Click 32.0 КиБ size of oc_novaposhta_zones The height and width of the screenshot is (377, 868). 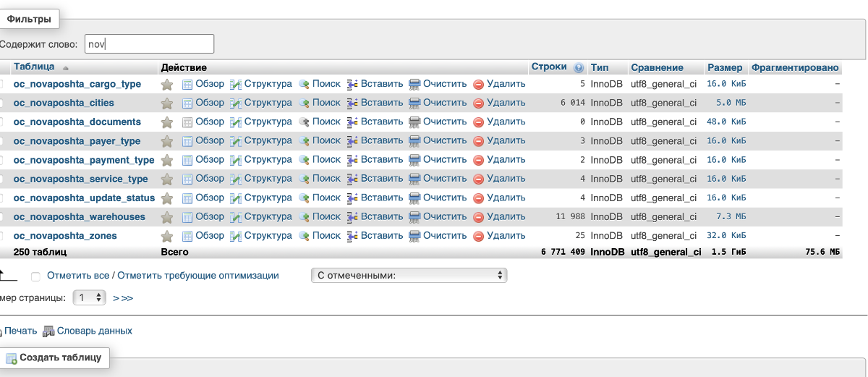(x=726, y=236)
